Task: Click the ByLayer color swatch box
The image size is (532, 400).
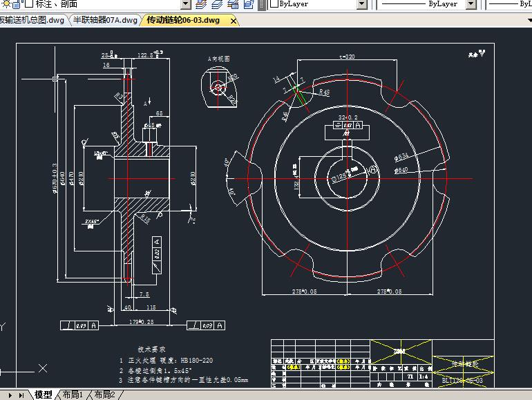Action: (x=274, y=3)
